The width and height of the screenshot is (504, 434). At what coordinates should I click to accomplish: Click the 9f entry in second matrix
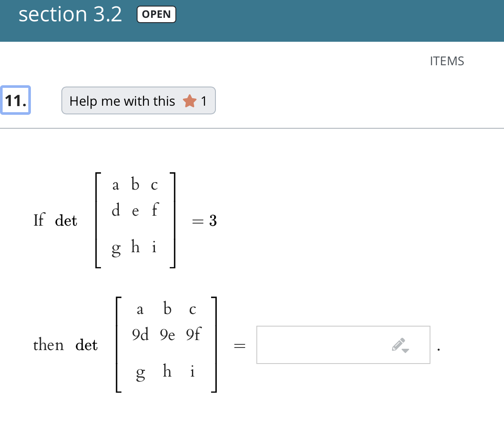tap(193, 334)
